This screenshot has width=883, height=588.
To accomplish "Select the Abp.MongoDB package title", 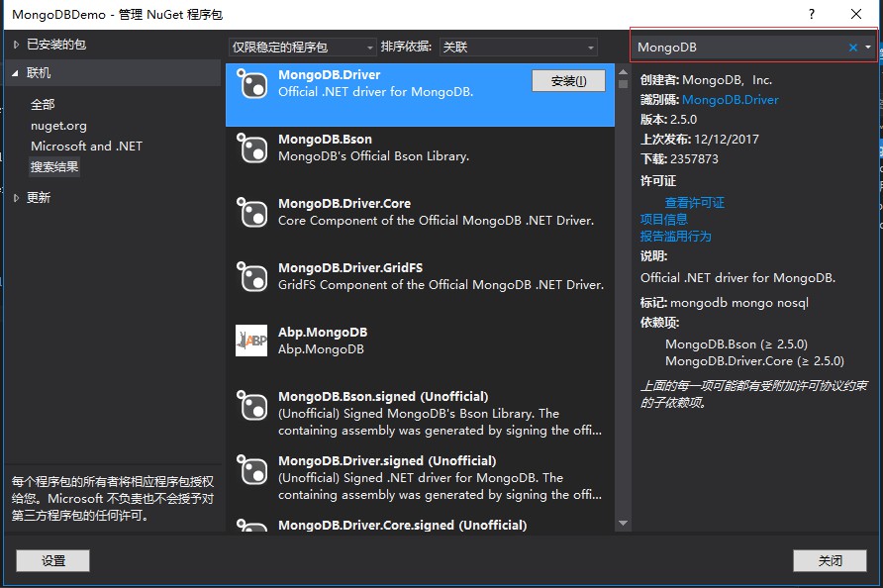I will tap(323, 333).
